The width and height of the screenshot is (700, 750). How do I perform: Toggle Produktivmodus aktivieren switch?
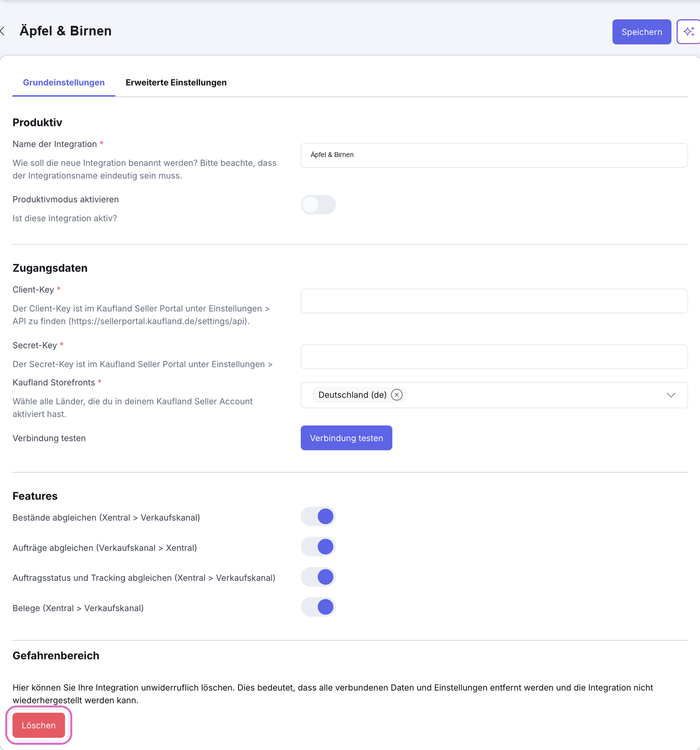pos(318,204)
